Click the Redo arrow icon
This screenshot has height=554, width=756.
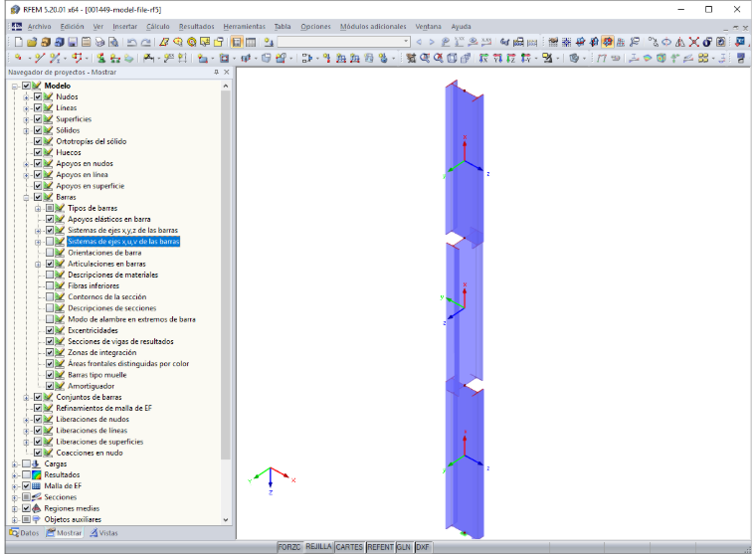[145, 43]
